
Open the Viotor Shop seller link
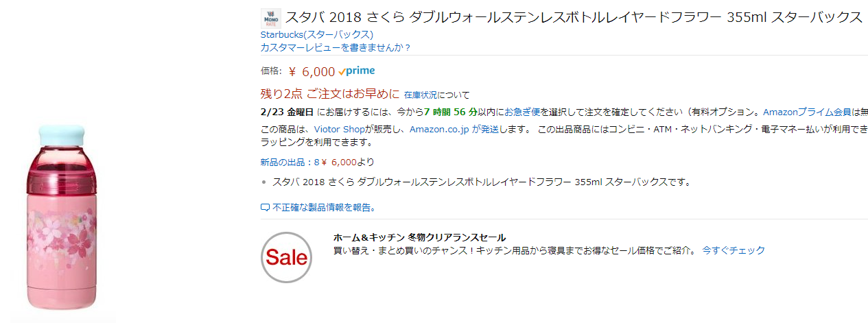[338, 129]
